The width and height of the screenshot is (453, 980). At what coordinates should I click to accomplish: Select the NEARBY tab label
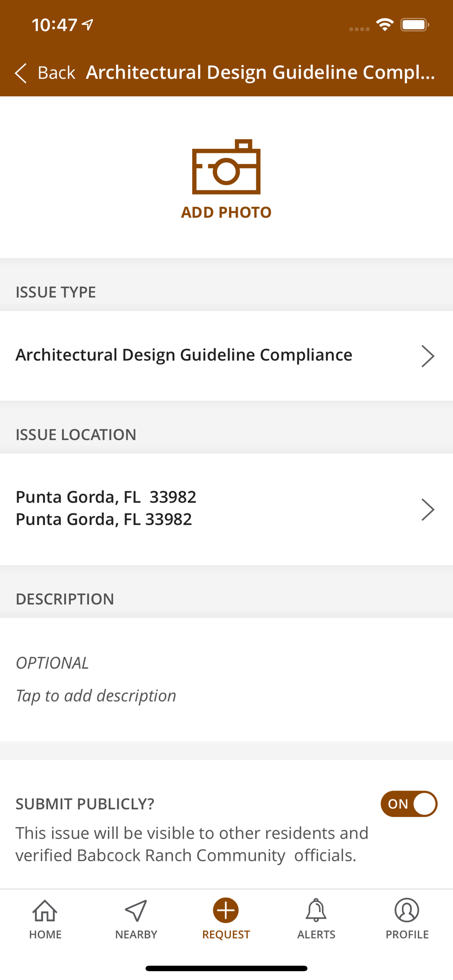[x=136, y=934]
